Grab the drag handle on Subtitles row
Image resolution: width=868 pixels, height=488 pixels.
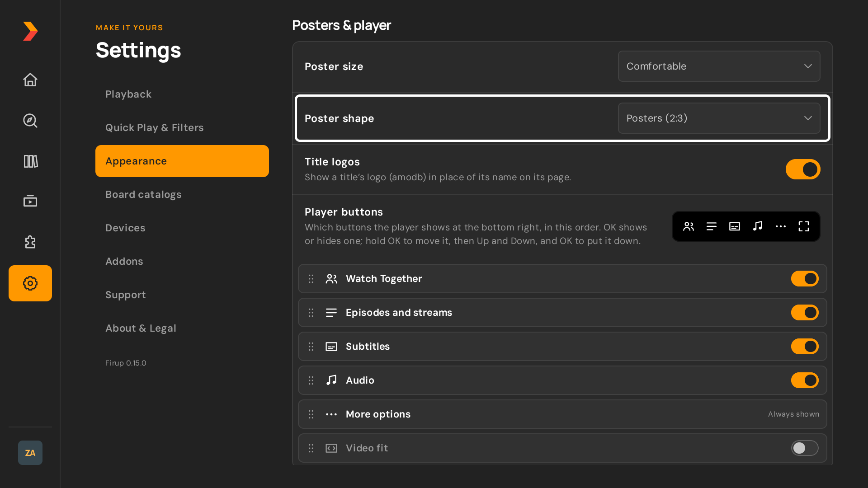click(x=311, y=347)
